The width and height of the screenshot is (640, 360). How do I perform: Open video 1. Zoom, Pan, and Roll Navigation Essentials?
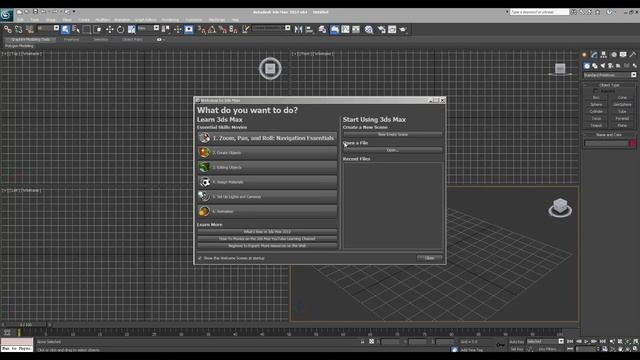(x=267, y=138)
